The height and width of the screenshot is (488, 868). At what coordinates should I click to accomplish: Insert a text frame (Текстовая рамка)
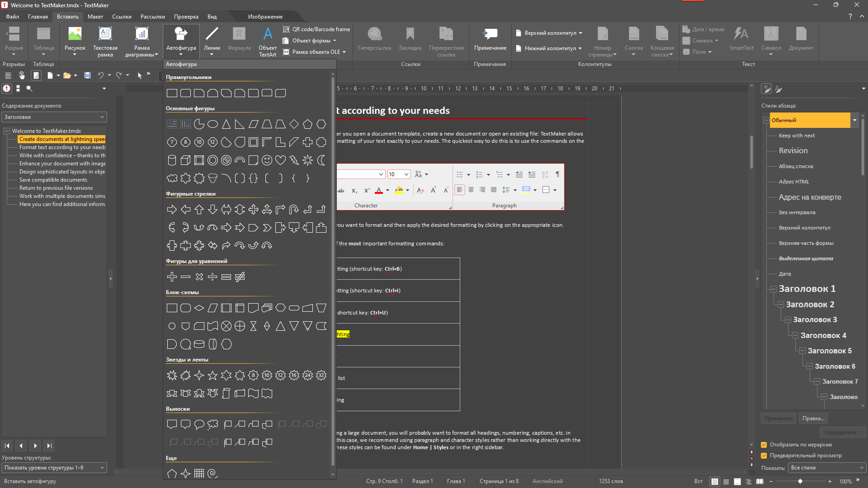(x=105, y=41)
